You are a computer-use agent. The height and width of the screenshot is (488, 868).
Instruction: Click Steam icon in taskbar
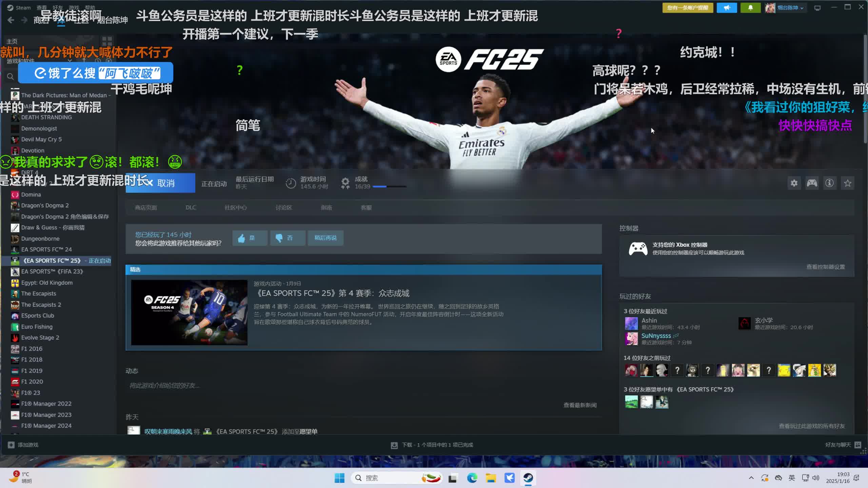528,478
